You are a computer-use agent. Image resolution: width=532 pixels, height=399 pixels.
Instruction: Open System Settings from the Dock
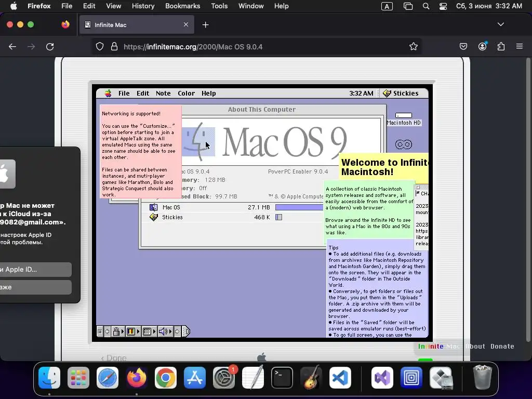point(223,378)
